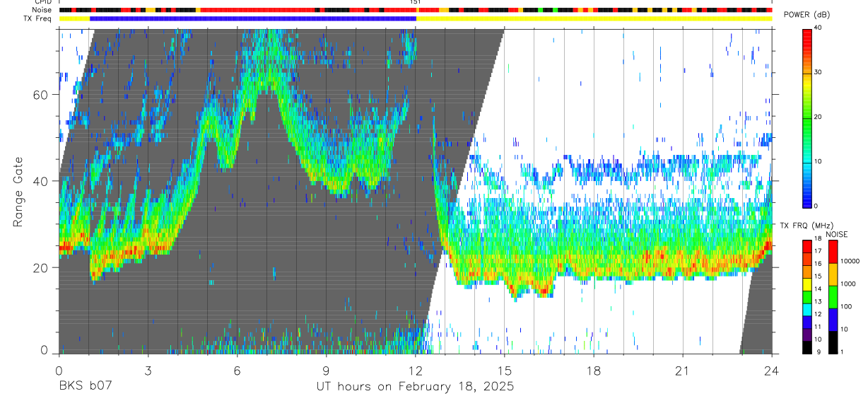
Task: Click the 9 tick on the UT hours axis
Action: point(326,371)
